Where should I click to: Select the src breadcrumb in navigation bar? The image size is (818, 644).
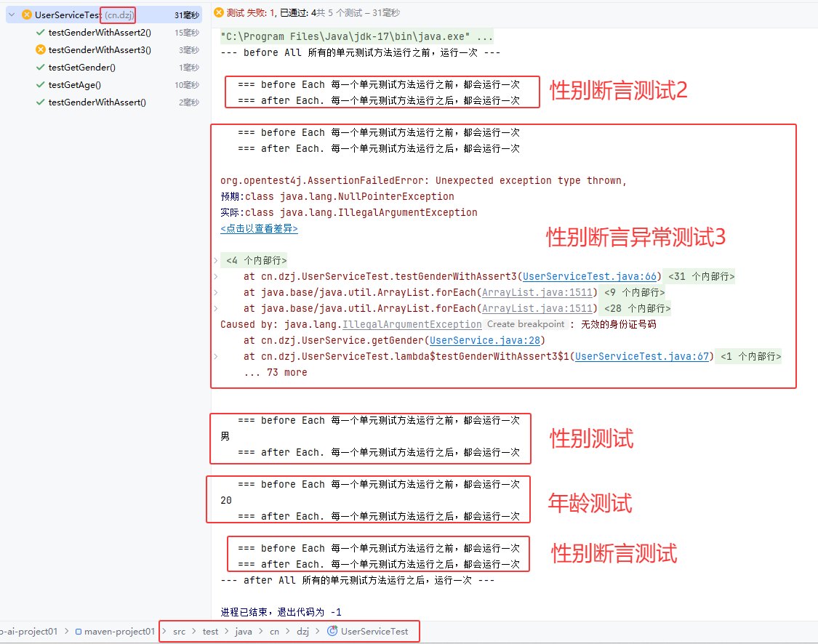pyautogui.click(x=179, y=632)
